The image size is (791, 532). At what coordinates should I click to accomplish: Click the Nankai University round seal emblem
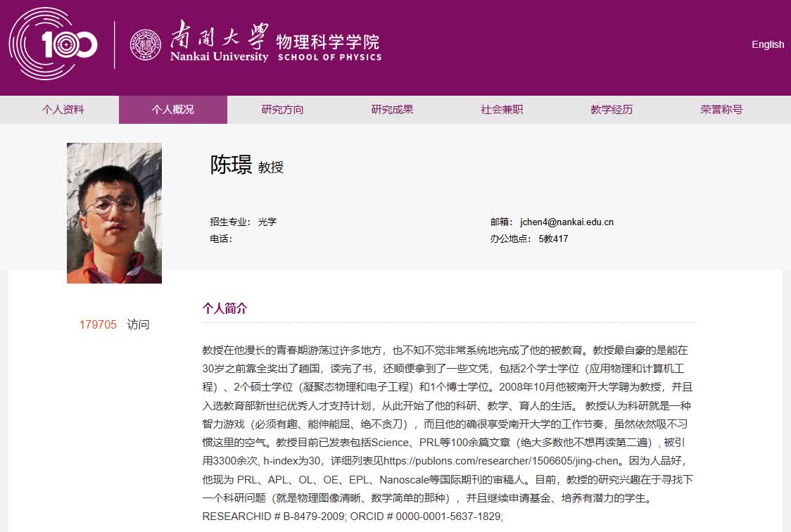(145, 44)
